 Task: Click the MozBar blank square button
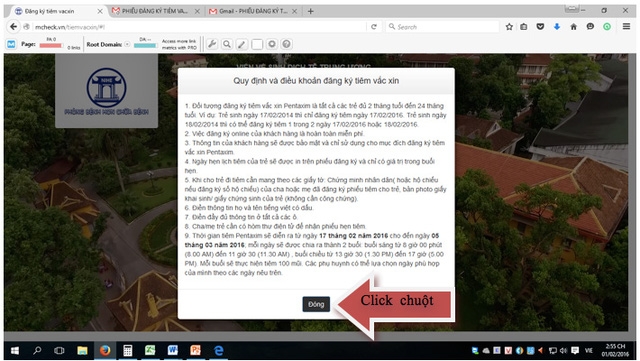click(x=257, y=44)
